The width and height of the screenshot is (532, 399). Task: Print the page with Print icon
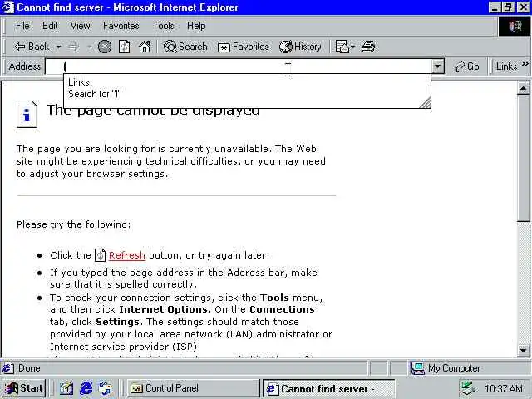click(x=368, y=47)
